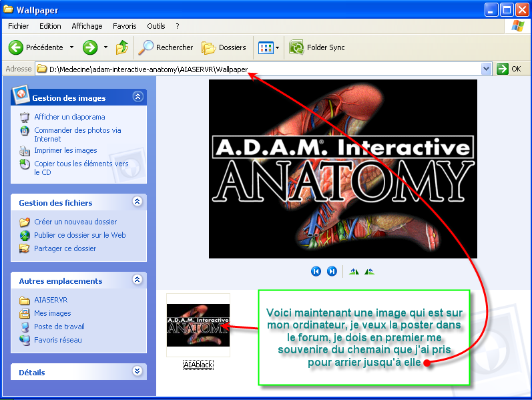The image size is (532, 400).
Task: Open the Forward history dropdown arrow
Action: [105, 47]
